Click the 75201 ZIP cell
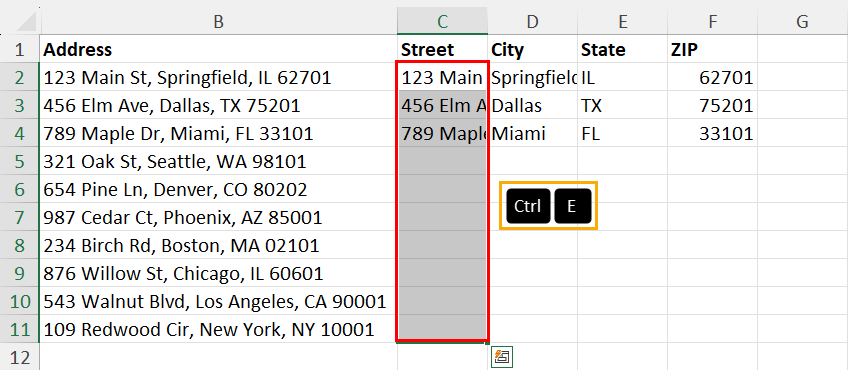Image resolution: width=848 pixels, height=370 pixels. tap(712, 105)
